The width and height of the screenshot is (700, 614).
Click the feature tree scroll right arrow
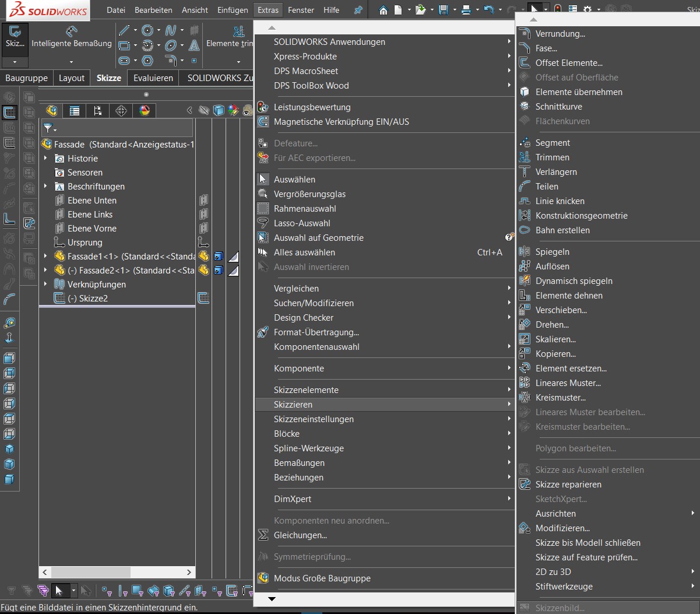click(189, 573)
